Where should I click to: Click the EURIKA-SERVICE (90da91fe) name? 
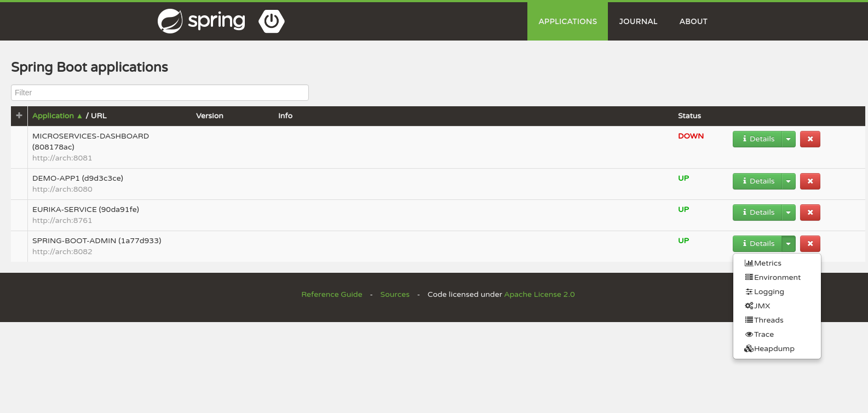85,209
